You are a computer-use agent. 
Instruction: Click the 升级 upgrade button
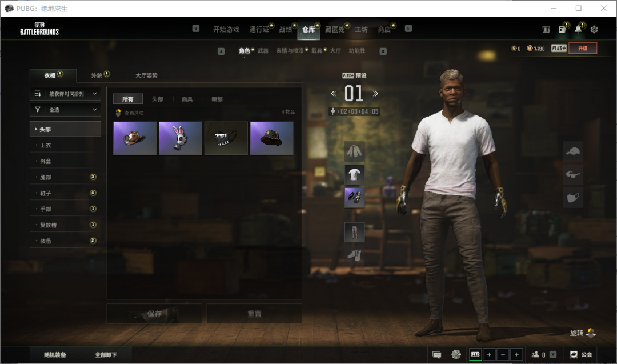582,49
